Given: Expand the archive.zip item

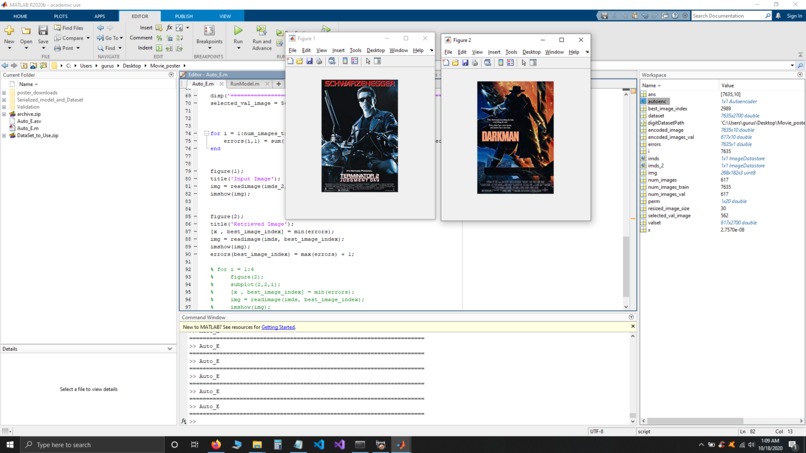Looking at the screenshot, I should click(4, 114).
